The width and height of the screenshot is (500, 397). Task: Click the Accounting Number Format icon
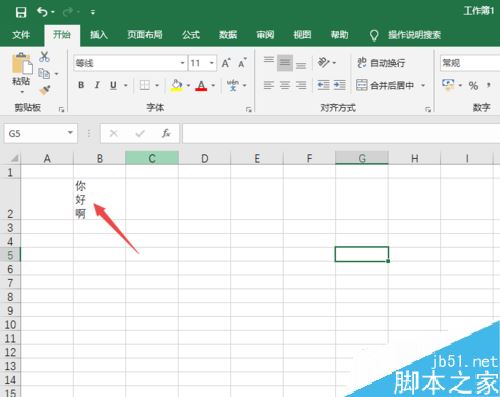click(x=448, y=85)
